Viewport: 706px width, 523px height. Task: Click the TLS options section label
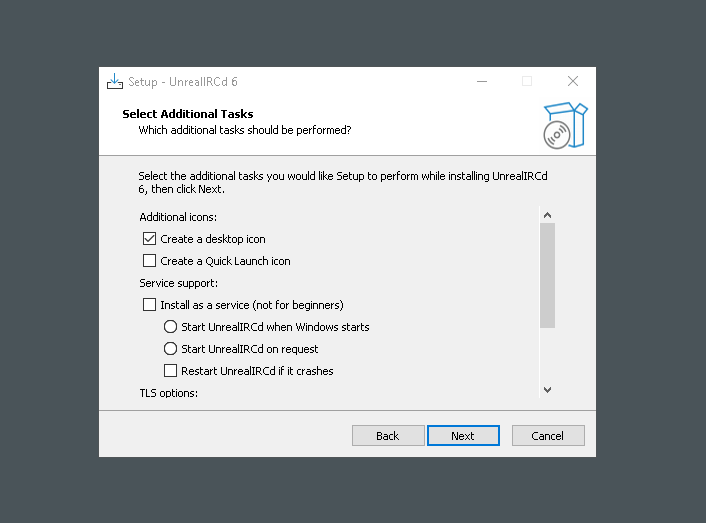coord(169,393)
